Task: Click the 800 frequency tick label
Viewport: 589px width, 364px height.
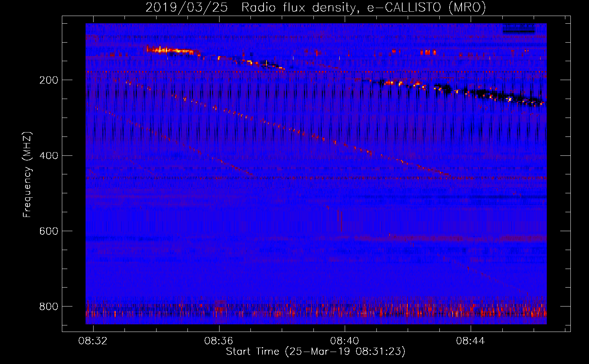Action: click(49, 306)
